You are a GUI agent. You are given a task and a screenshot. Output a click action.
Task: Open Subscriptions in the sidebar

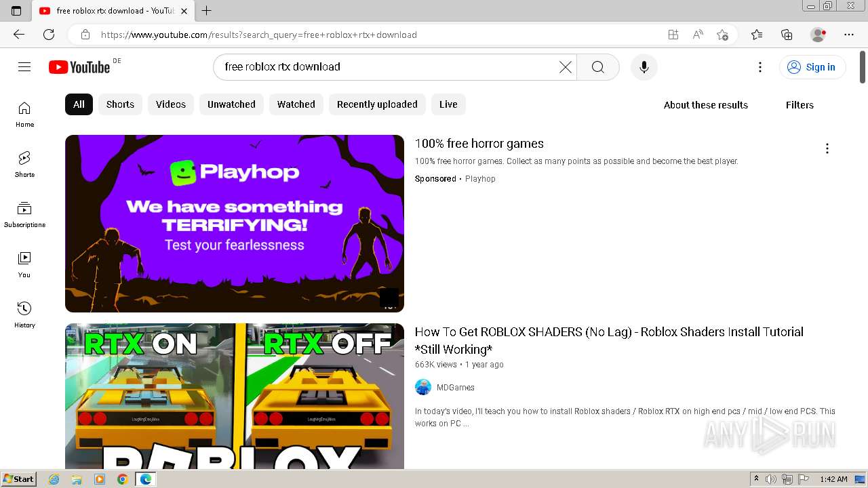(x=24, y=214)
